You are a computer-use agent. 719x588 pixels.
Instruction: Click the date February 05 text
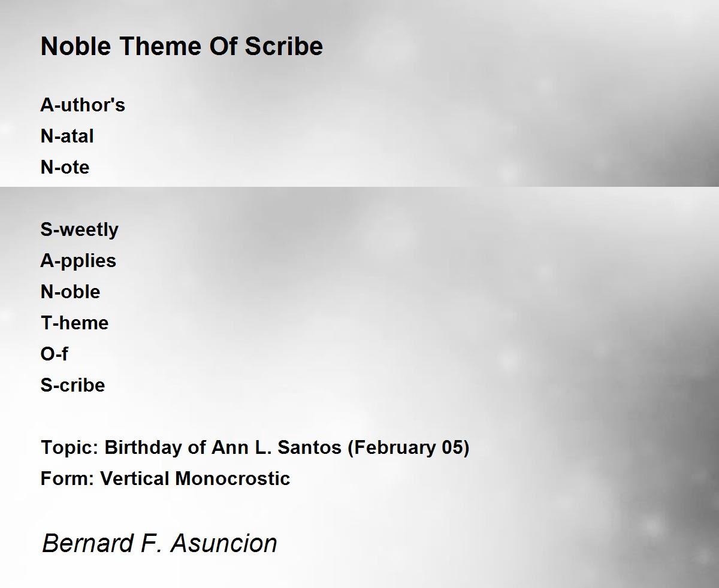click(409, 447)
